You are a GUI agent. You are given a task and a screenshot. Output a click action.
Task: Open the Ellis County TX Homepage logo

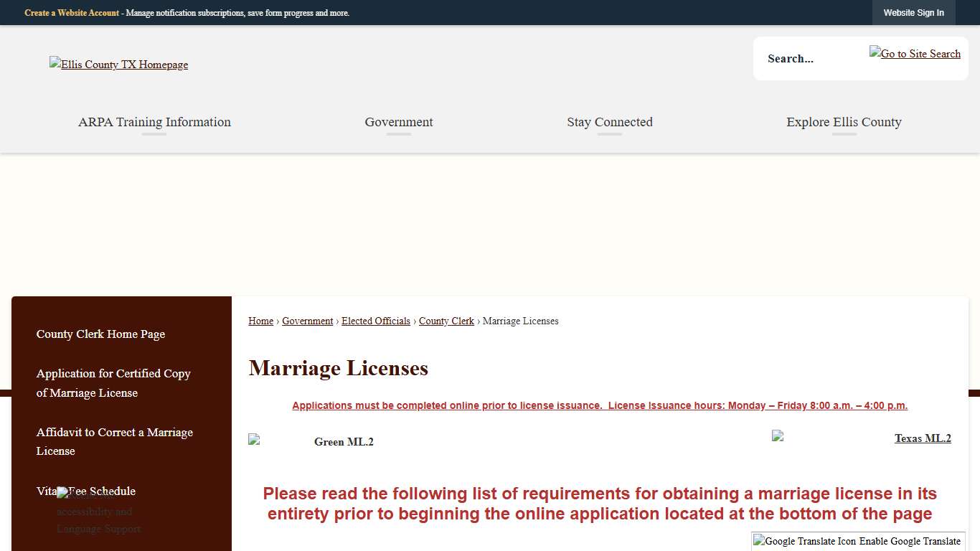click(x=118, y=65)
